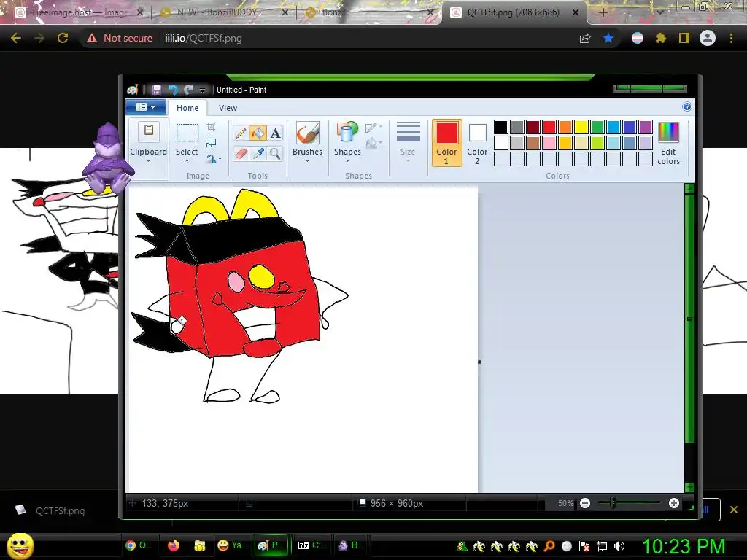Click the zoom out minus button in Paint
This screenshot has height=560, width=747.
point(585,503)
